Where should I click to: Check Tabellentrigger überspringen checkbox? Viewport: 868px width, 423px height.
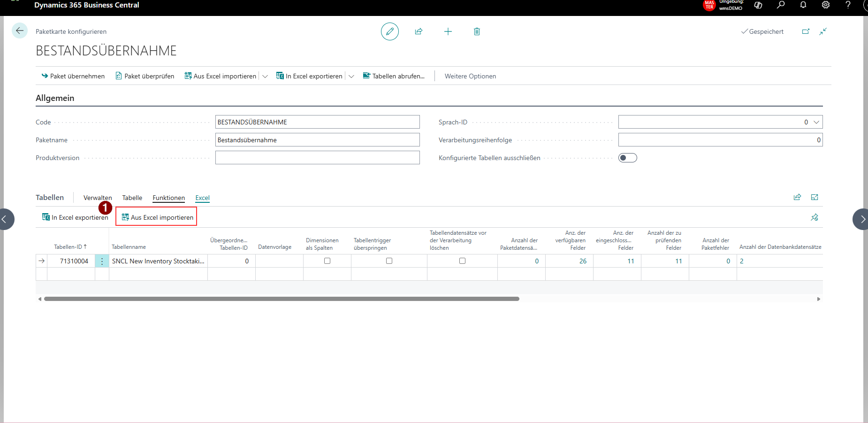(389, 261)
